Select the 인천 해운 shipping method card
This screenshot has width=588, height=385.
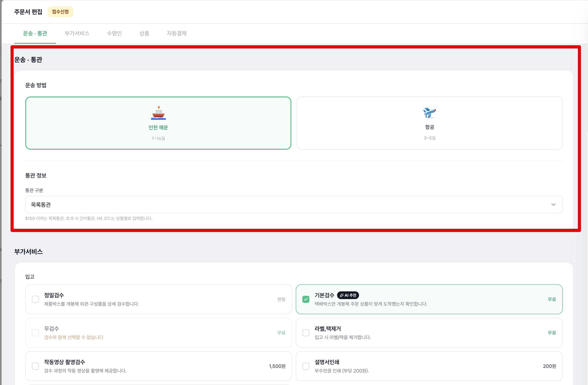pyautogui.click(x=158, y=123)
